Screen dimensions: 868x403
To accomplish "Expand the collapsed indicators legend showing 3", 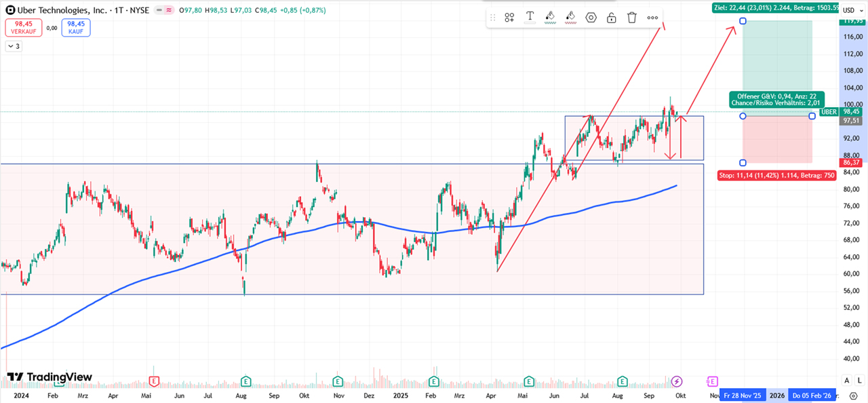I will (x=14, y=46).
